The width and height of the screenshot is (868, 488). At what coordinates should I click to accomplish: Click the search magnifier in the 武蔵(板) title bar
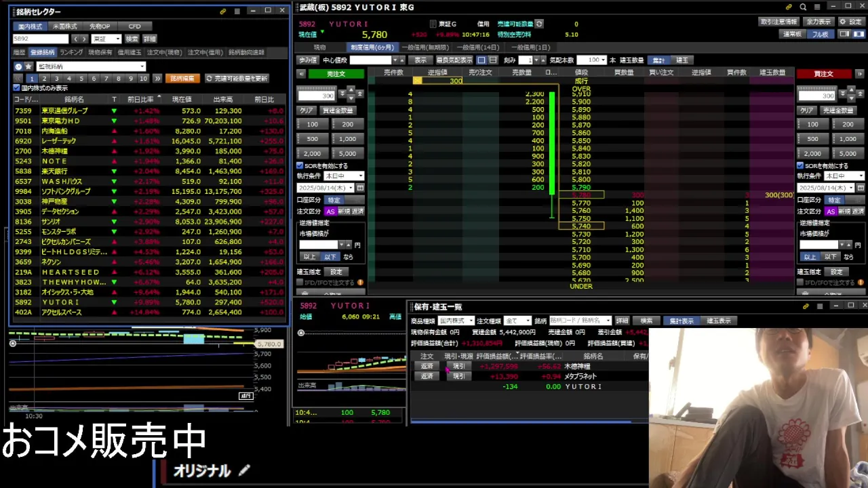pos(803,7)
